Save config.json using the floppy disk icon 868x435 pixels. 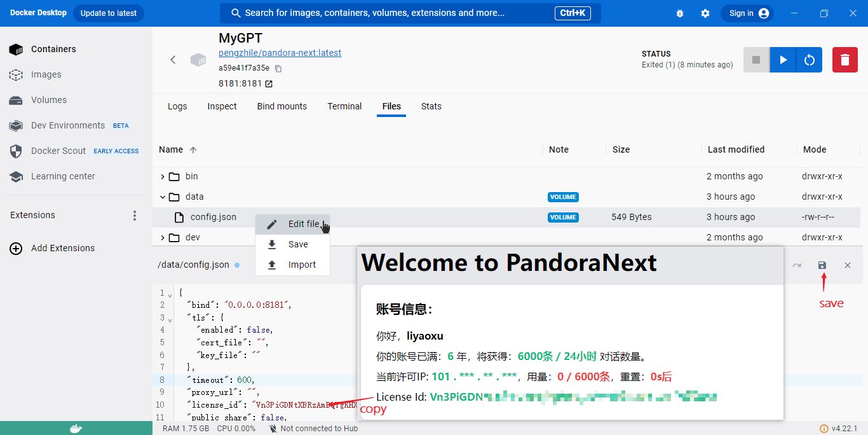(x=822, y=265)
